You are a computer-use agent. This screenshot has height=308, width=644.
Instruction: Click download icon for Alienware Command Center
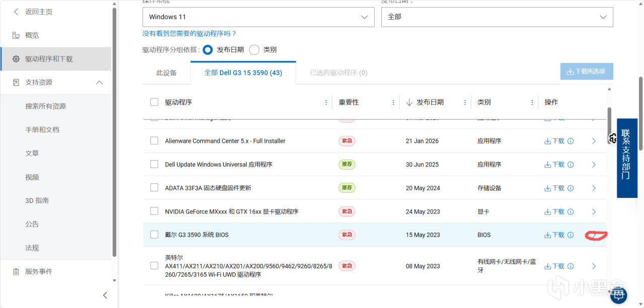tap(548, 141)
